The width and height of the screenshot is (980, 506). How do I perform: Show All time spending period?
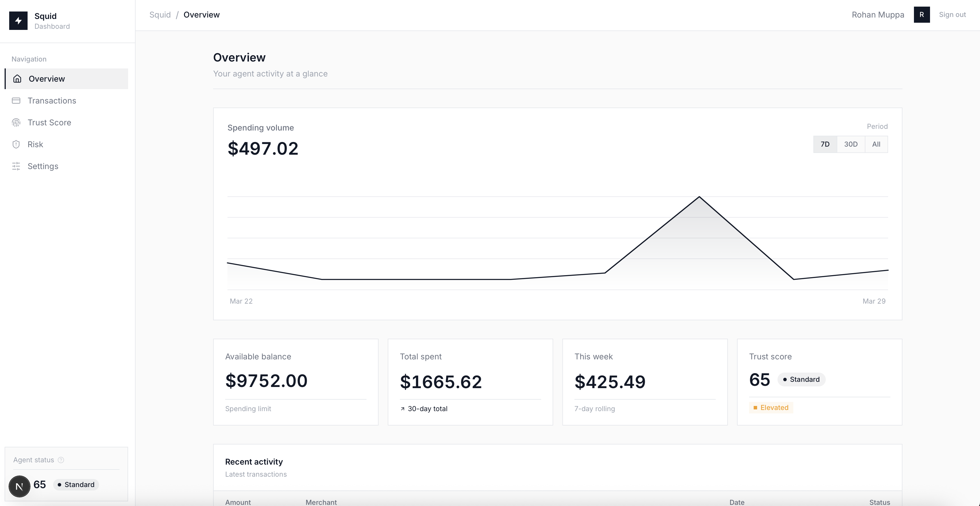[876, 144]
